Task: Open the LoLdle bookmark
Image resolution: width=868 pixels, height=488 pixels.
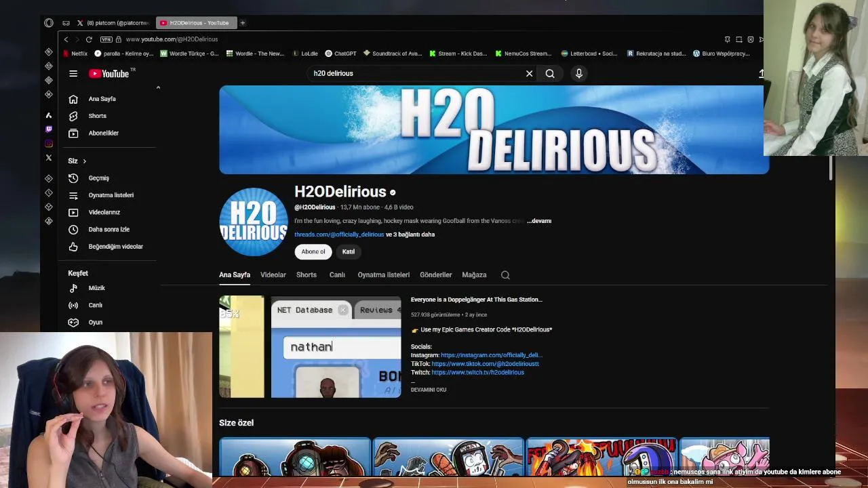Action: pyautogui.click(x=304, y=54)
